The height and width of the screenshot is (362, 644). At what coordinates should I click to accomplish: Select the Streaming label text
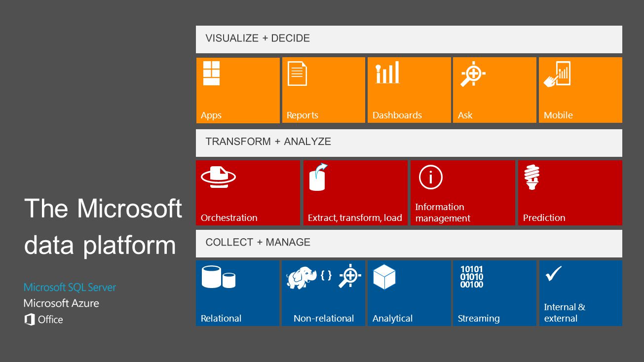point(479,319)
